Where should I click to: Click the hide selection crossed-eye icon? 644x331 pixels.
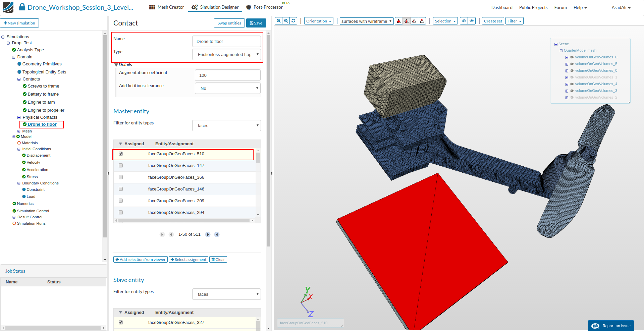tap(464, 21)
